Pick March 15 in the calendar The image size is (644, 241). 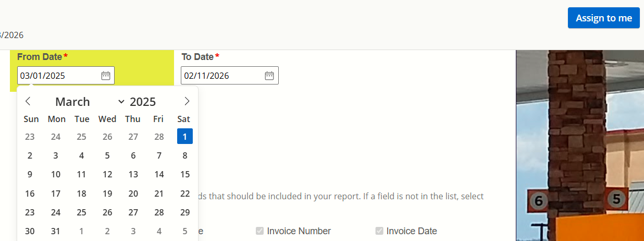click(185, 174)
